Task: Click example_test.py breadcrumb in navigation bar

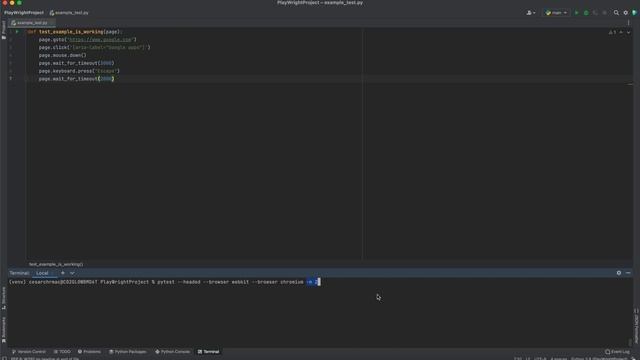Action: tap(69, 13)
